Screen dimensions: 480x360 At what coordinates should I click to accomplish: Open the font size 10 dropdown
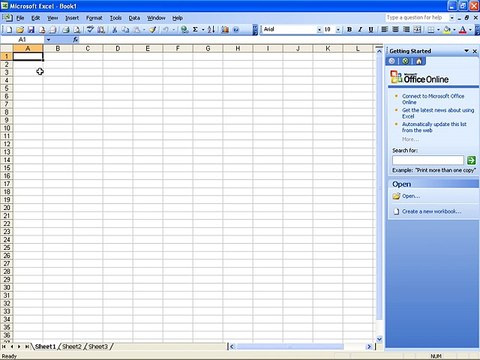(x=338, y=30)
